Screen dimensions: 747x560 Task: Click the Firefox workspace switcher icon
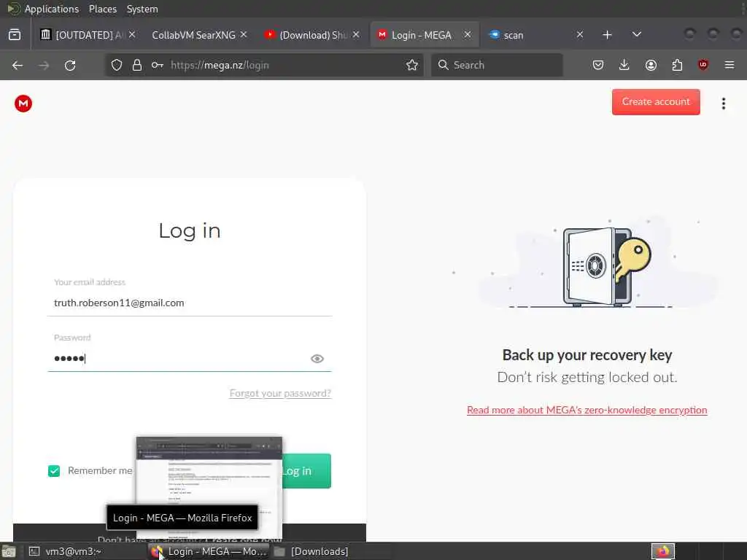(x=663, y=551)
